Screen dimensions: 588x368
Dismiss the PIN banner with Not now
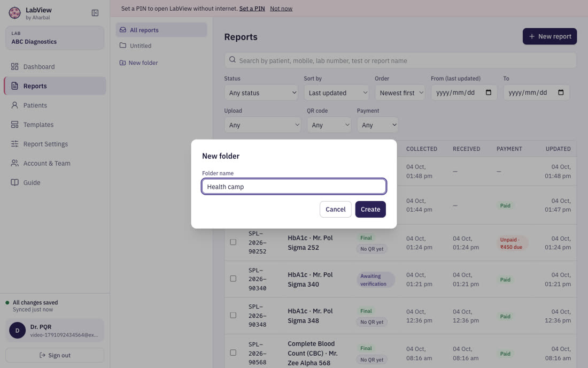pos(281,8)
